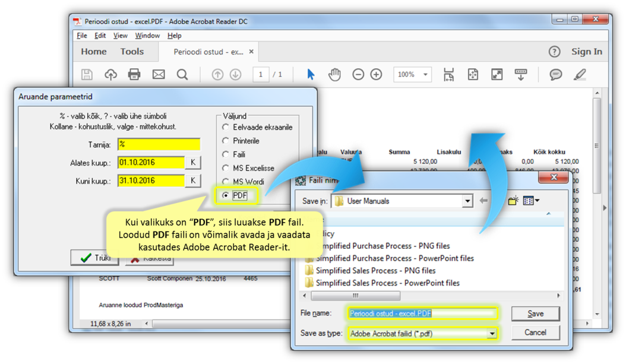The height and width of the screenshot is (364, 626).
Task: Open the Help question mark icon
Action: pos(554,52)
